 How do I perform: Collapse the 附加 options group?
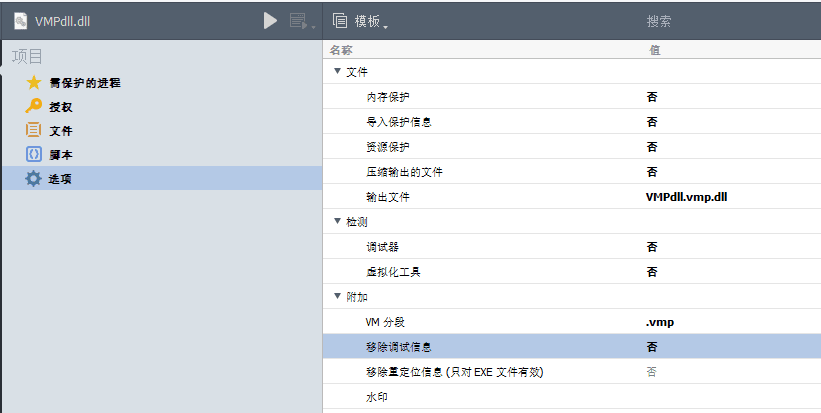click(x=338, y=296)
